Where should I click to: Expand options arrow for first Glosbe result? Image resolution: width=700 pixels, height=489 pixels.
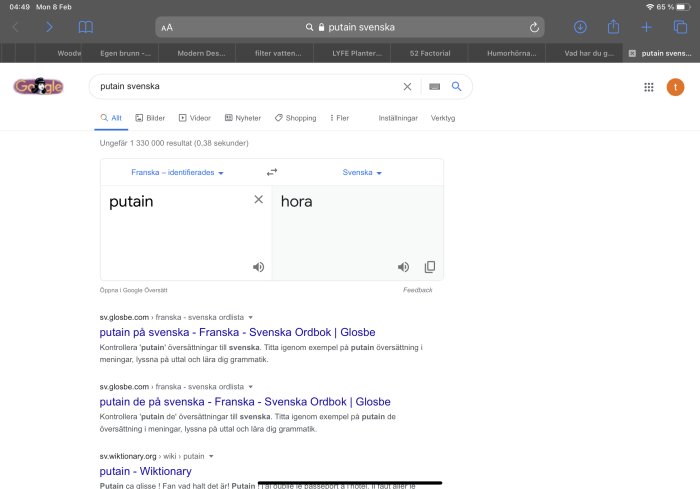250,318
